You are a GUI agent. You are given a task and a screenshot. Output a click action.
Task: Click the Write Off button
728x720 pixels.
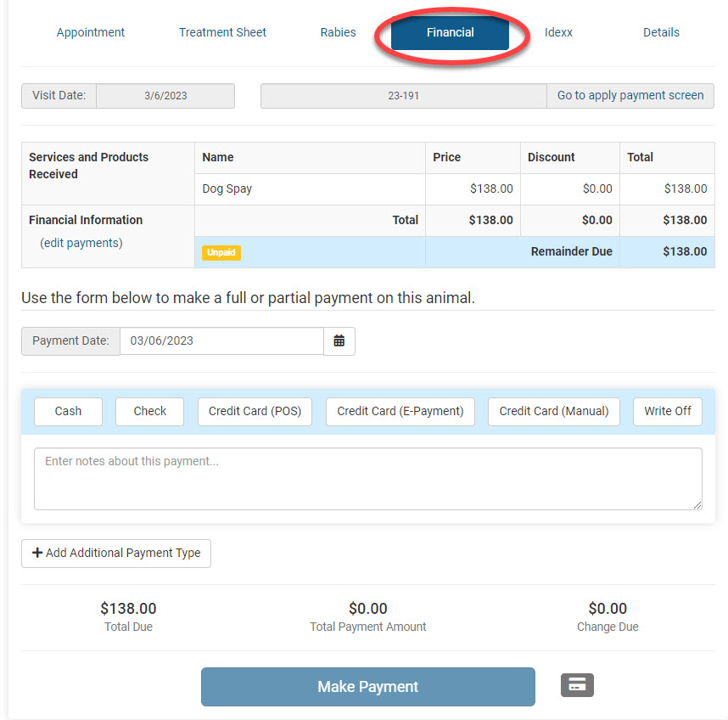(667, 411)
